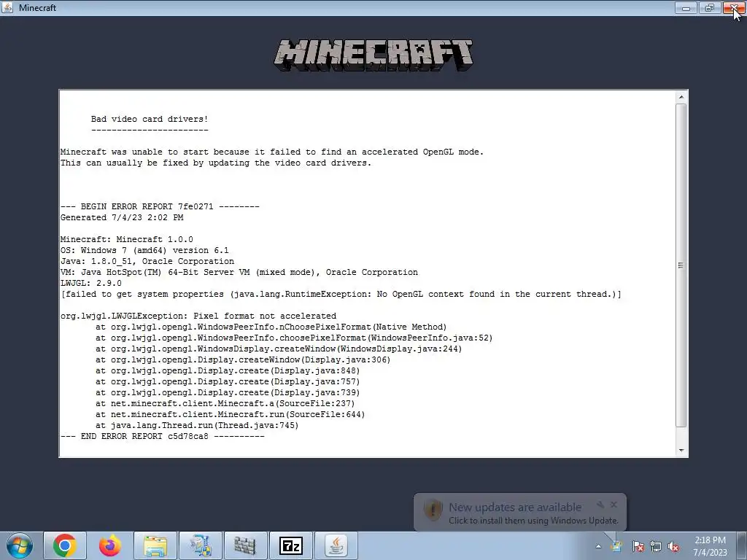Click the scroll up arrow of error report

pos(681,97)
